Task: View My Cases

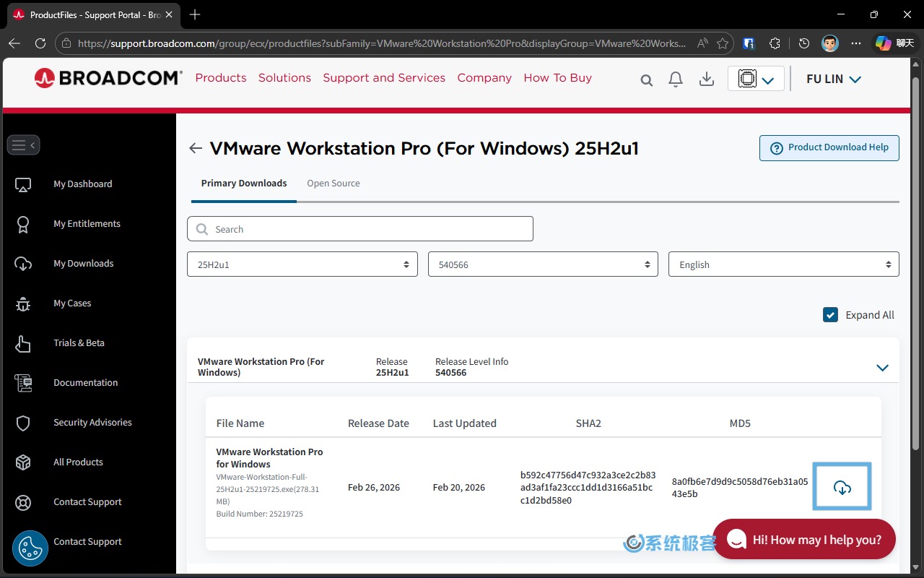Action: point(71,303)
